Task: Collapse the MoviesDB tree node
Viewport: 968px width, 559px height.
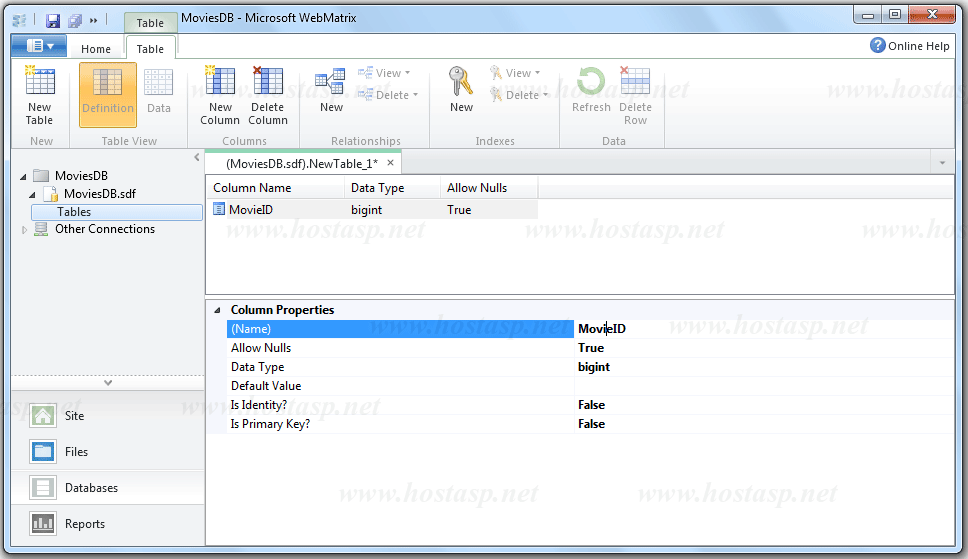Action: coord(23,177)
